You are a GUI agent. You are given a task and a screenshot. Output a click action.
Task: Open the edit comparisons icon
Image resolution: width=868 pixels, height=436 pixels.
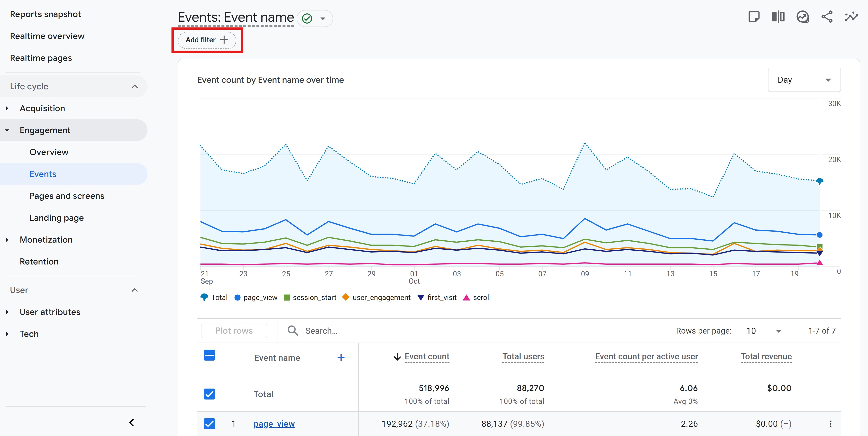[778, 17]
